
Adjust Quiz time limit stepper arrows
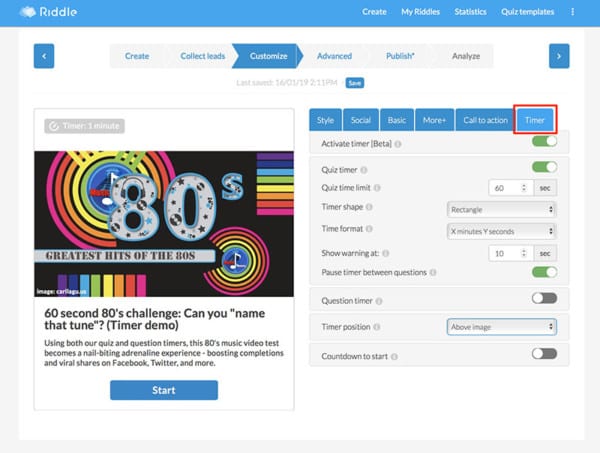coord(524,188)
